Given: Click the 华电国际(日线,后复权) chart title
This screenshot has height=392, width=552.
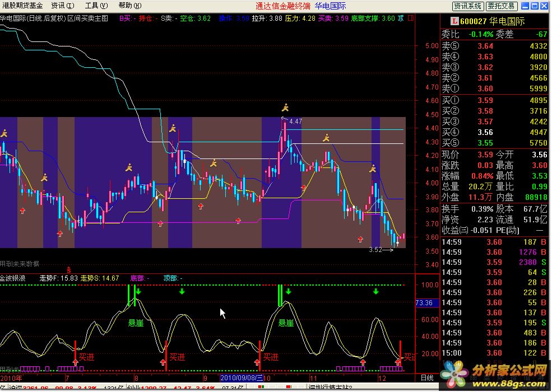Looking at the screenshot, I should [34, 18].
